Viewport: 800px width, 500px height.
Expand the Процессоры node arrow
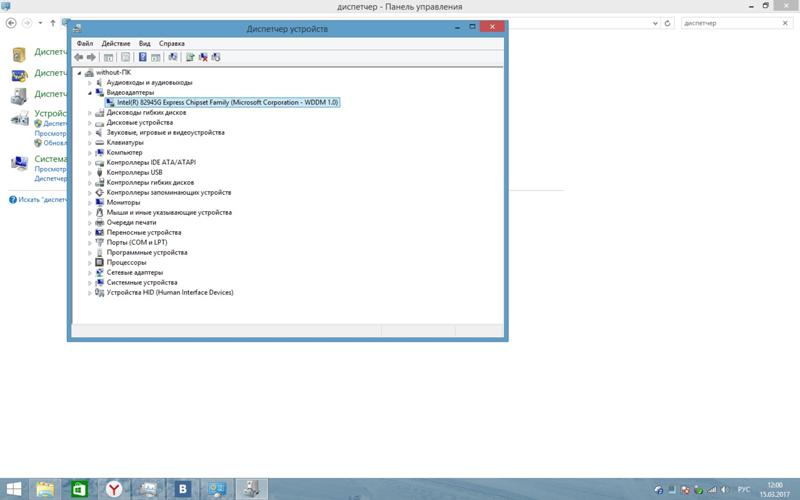coord(90,263)
